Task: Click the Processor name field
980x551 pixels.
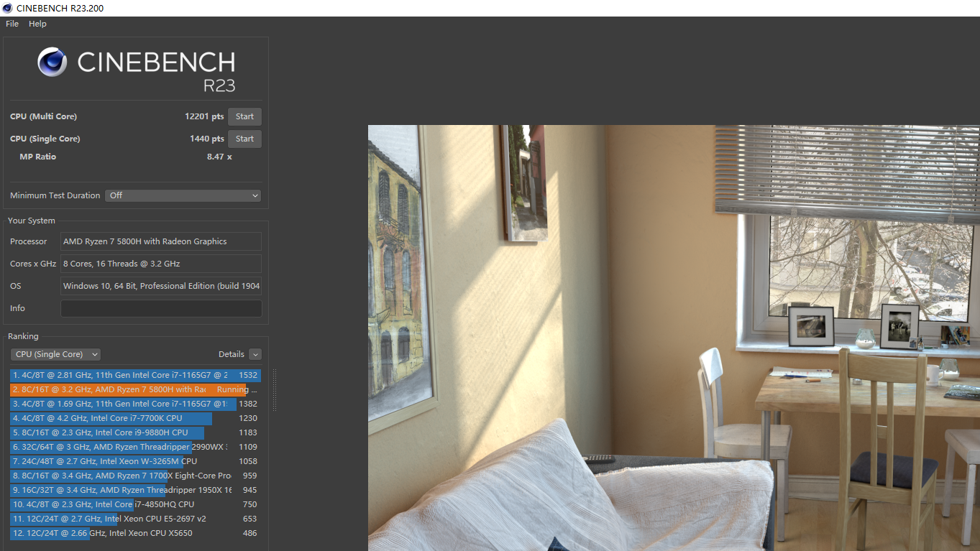Action: click(x=161, y=241)
